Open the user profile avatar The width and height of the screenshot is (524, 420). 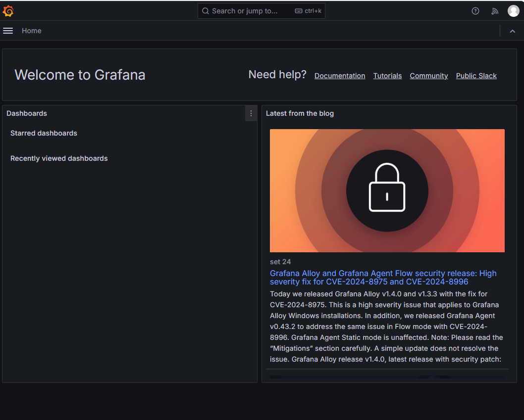click(513, 11)
